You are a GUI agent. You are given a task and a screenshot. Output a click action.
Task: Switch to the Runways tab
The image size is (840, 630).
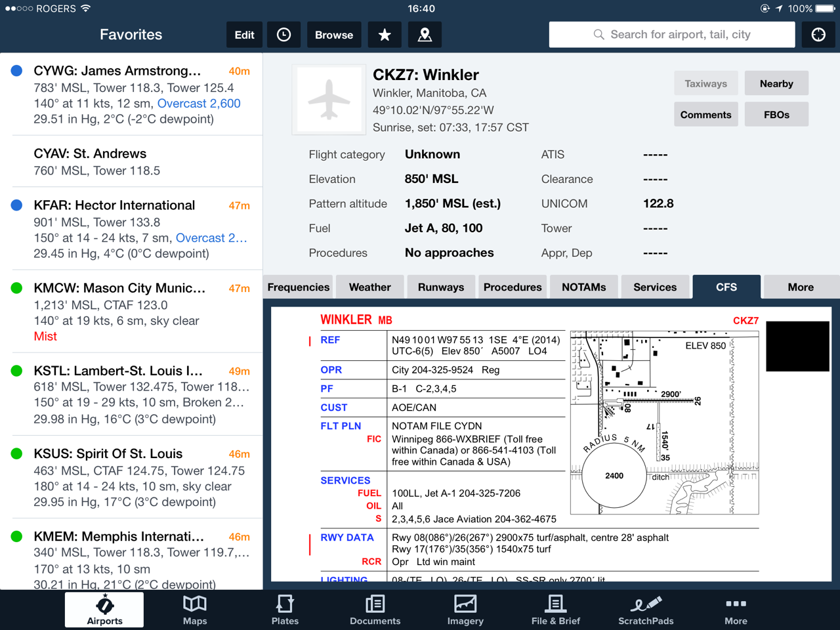point(441,287)
